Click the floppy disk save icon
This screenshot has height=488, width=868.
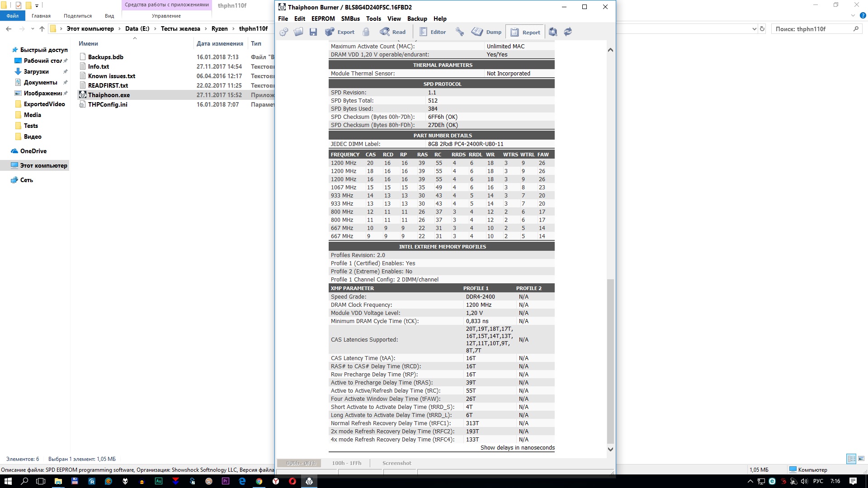tap(313, 32)
